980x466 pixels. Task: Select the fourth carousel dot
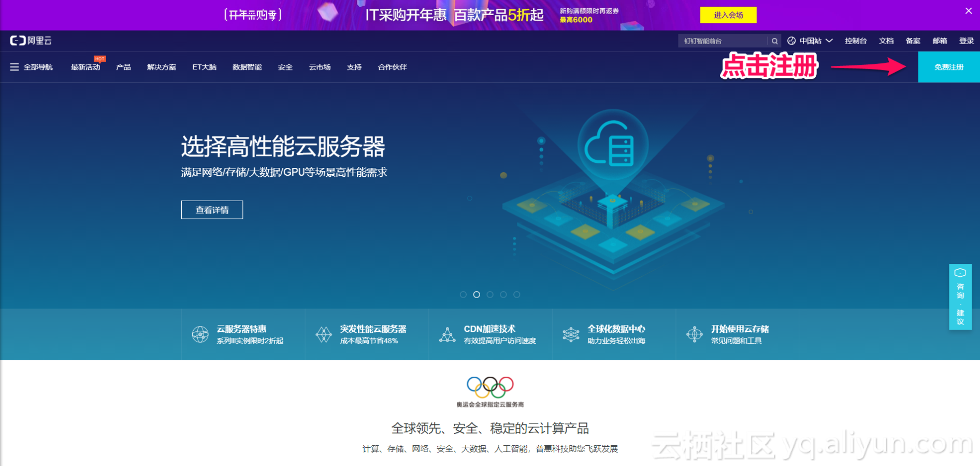[x=503, y=294]
